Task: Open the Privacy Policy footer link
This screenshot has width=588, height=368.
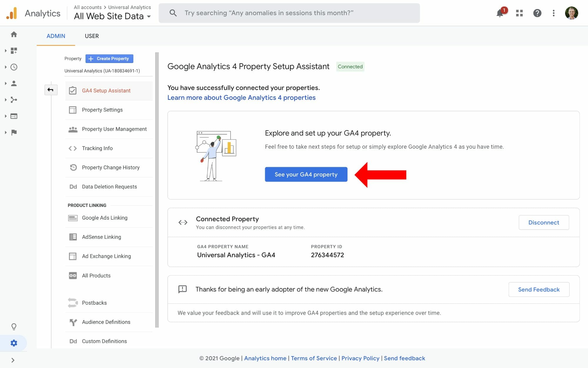Action: click(360, 358)
